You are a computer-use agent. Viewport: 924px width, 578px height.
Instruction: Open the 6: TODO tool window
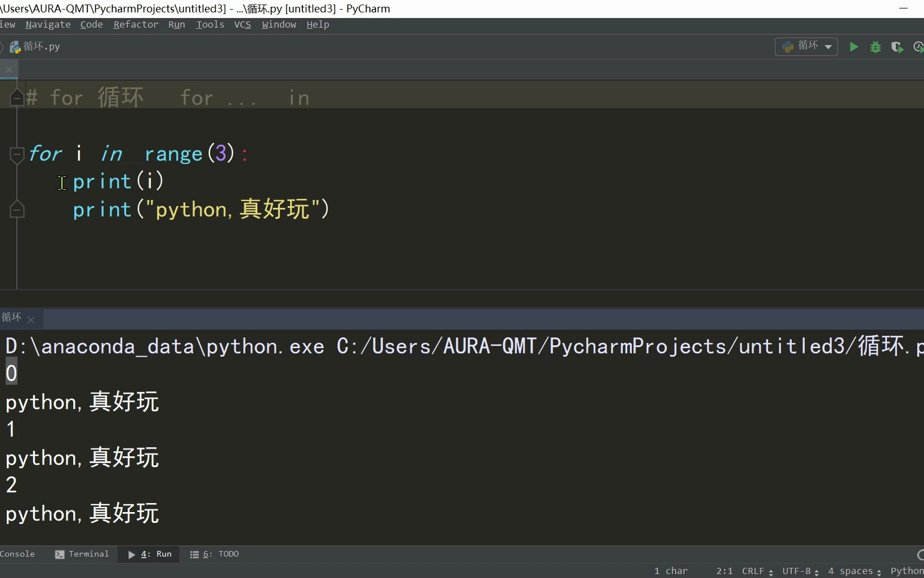click(x=215, y=554)
